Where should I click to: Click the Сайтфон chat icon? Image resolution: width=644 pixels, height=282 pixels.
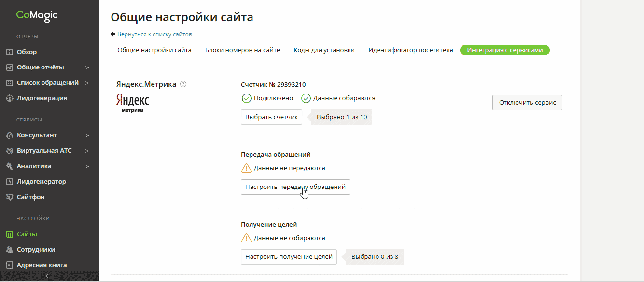pos(9,197)
